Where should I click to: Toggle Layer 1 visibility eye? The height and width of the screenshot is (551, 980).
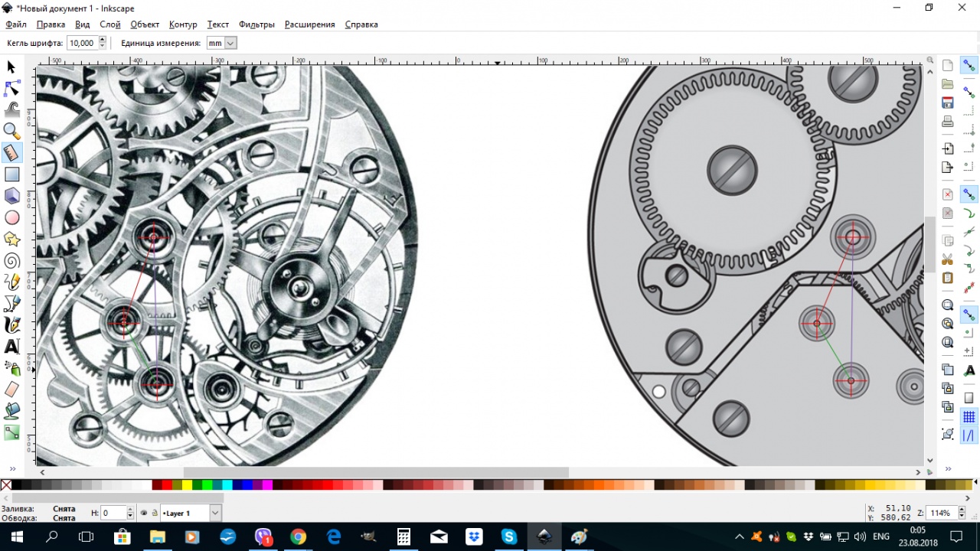[x=143, y=513]
